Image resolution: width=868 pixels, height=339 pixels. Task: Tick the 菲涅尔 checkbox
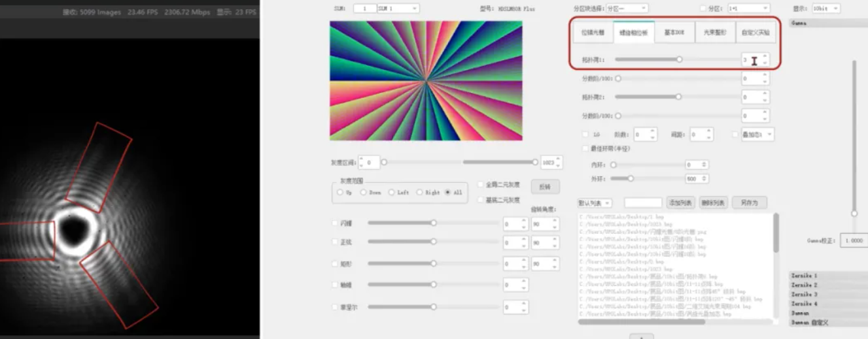(x=336, y=307)
